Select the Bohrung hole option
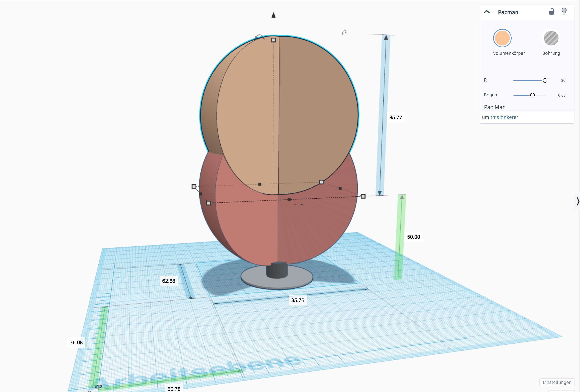Screen dimensions: 580x392 coord(551,38)
